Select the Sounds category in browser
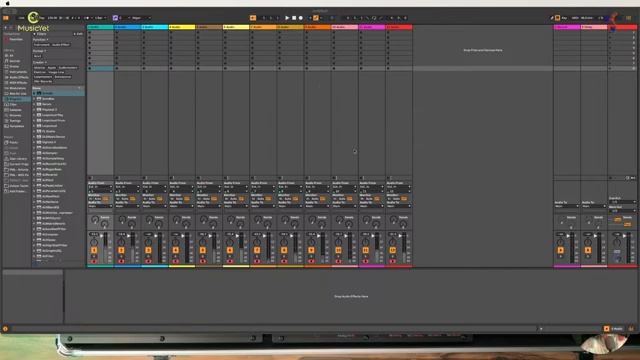This screenshot has height=360, width=640. click(x=15, y=61)
